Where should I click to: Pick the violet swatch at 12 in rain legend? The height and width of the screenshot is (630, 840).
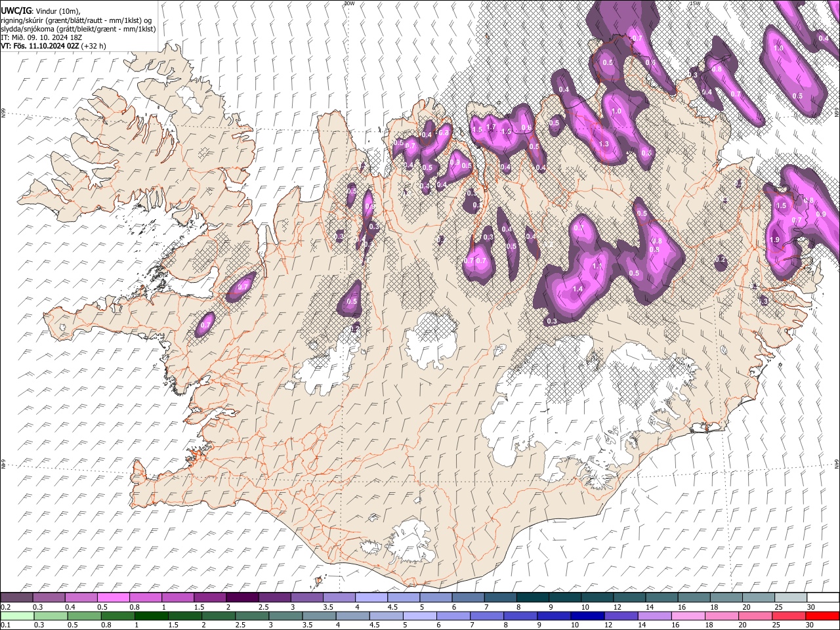click(620, 616)
